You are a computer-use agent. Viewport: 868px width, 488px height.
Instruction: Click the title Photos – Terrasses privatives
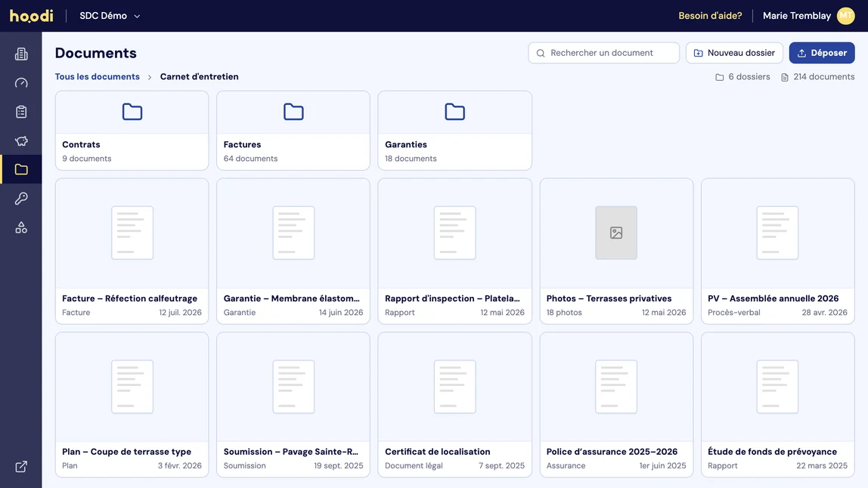(x=609, y=298)
